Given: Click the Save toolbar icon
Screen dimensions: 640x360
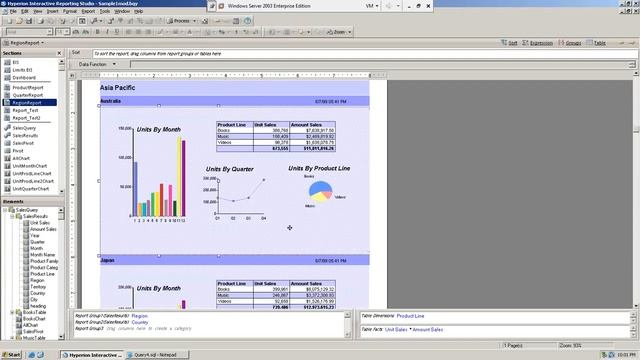Looking at the screenshot, I should coord(29,21).
